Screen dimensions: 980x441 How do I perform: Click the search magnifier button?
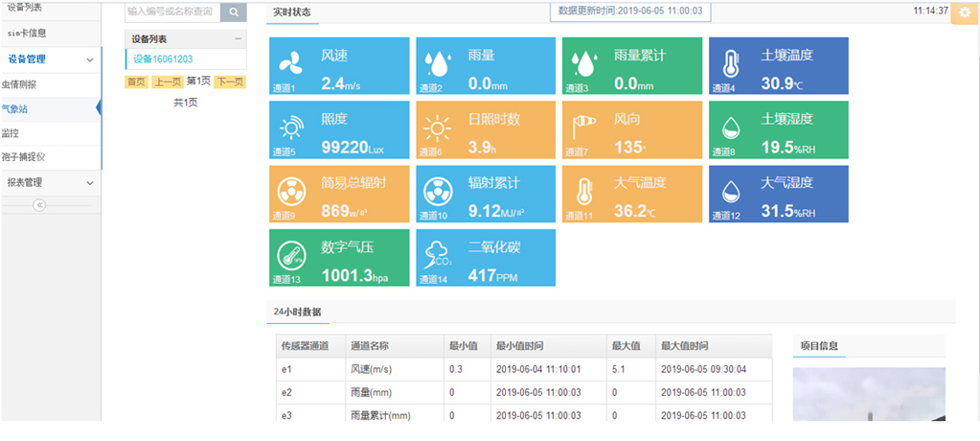coord(233,12)
